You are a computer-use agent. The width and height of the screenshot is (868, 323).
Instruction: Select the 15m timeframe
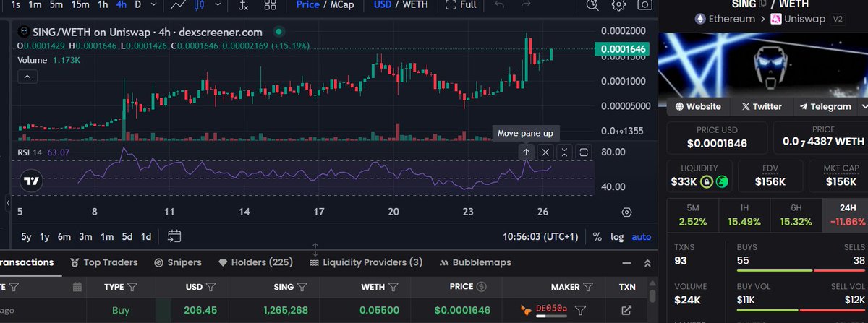[80, 4]
